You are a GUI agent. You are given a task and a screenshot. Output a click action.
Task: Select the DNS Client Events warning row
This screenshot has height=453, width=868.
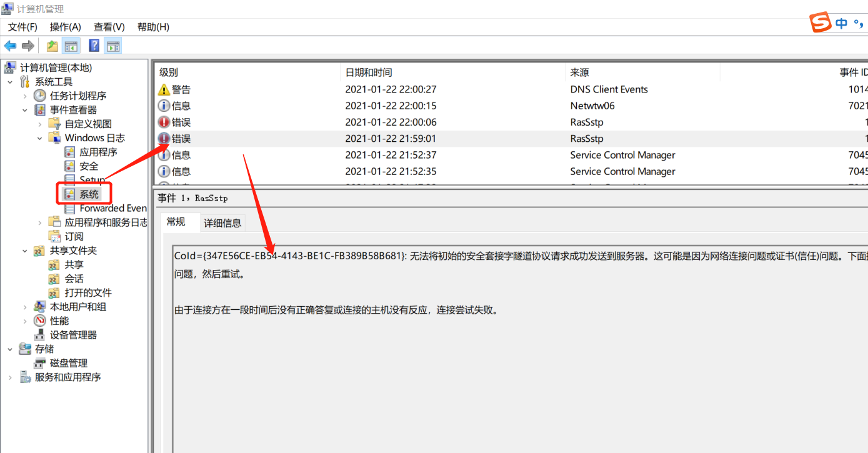pyautogui.click(x=437, y=89)
